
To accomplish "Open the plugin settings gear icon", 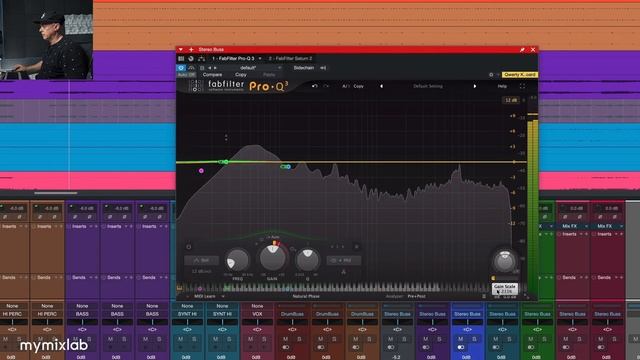I will point(491,75).
